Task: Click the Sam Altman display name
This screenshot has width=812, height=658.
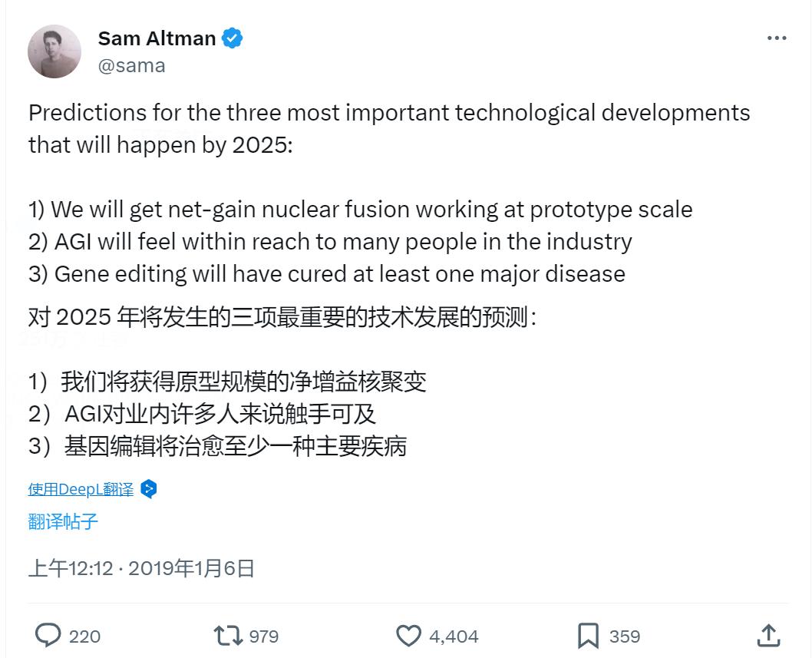Action: point(157,38)
